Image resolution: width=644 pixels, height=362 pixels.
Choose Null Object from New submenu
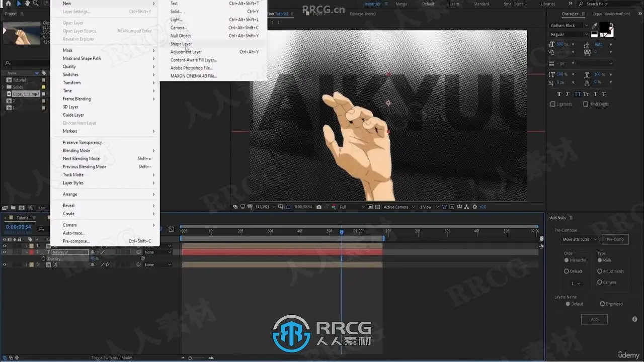180,36
